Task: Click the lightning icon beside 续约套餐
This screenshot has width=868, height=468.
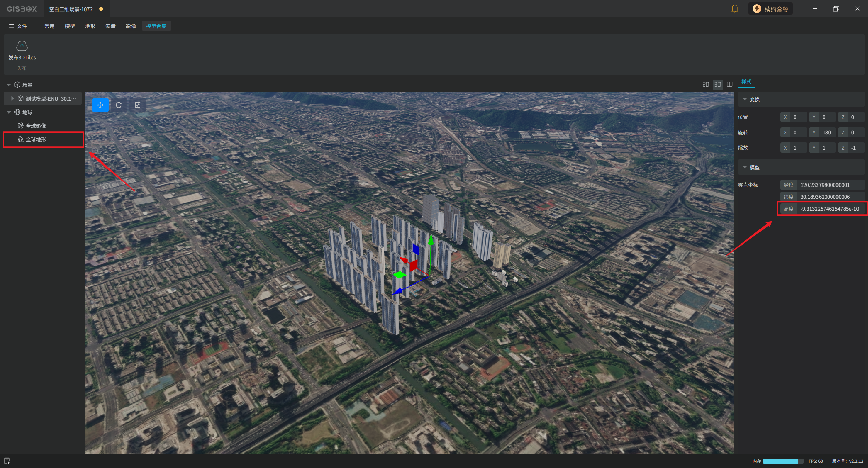Action: coord(757,9)
